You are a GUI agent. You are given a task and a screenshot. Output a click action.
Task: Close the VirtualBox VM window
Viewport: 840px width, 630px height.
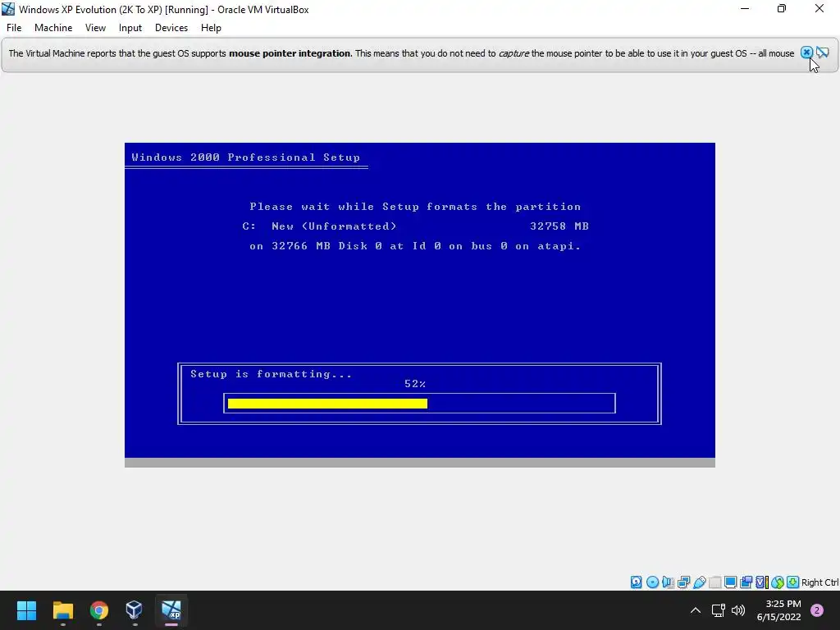point(819,8)
